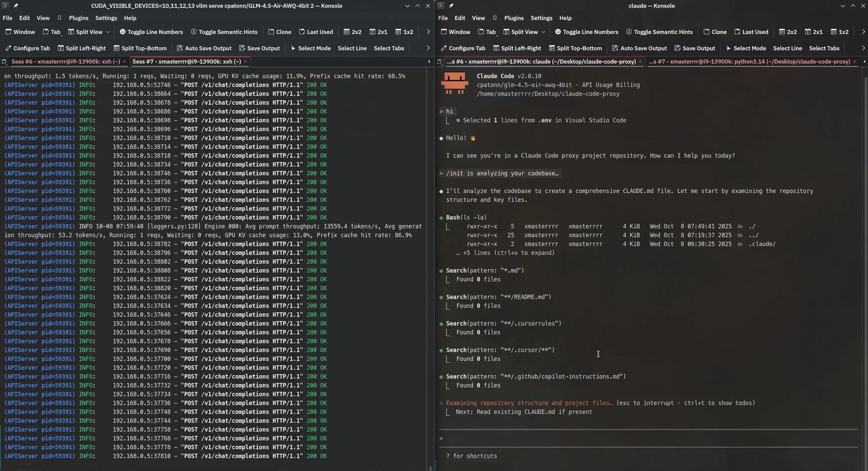Close #6 claude tab in right Konsole

point(640,62)
